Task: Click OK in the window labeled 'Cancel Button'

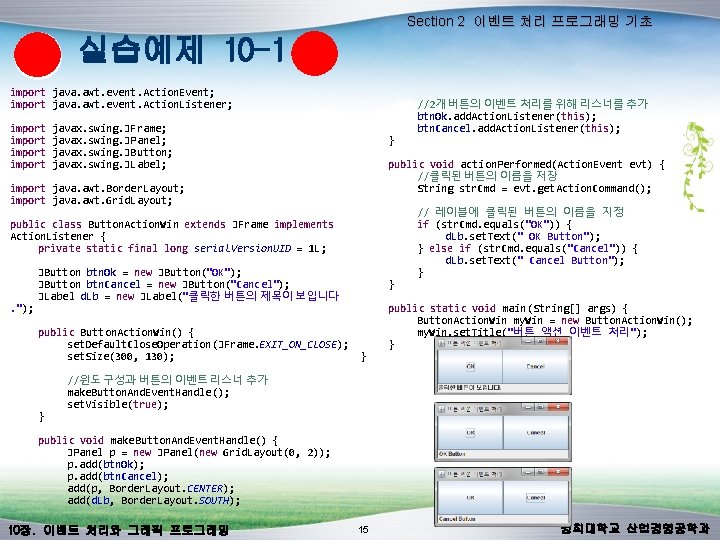Action: click(x=470, y=497)
